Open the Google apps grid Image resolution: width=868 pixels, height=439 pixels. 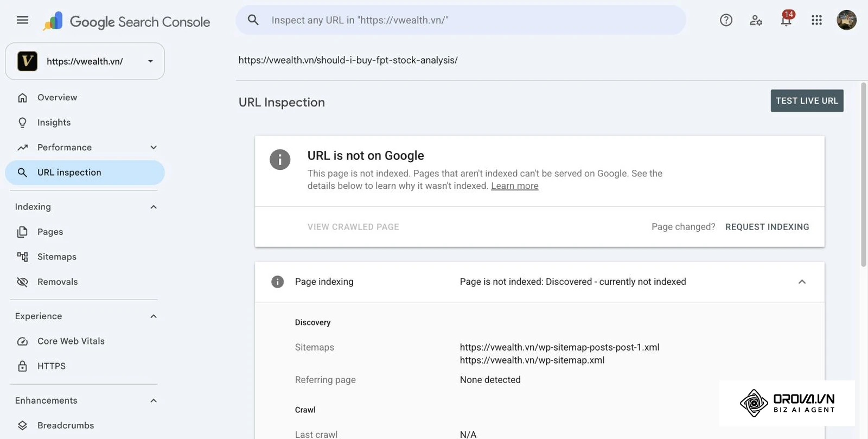click(816, 20)
